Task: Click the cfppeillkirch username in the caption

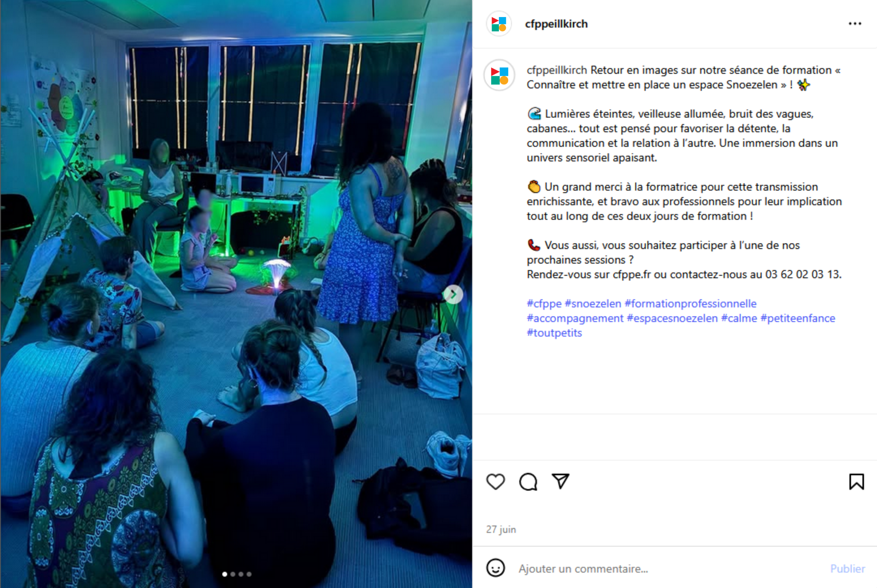Action: point(557,70)
